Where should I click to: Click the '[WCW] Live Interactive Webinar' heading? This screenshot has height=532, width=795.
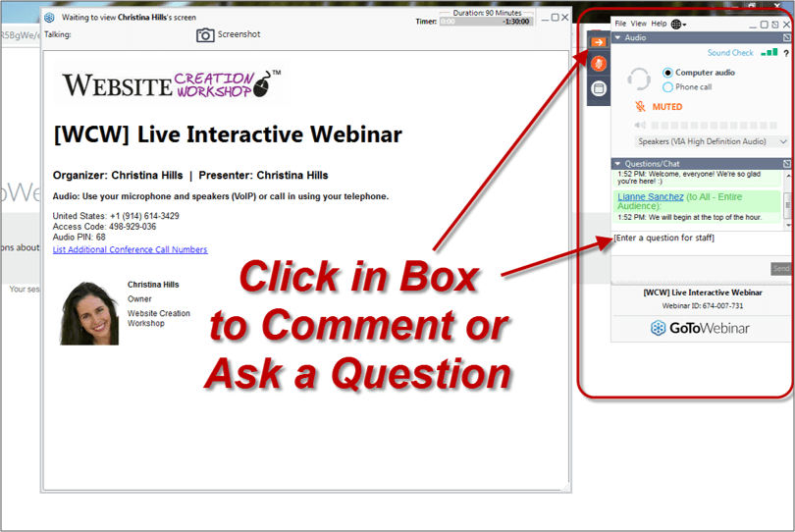coord(228,134)
